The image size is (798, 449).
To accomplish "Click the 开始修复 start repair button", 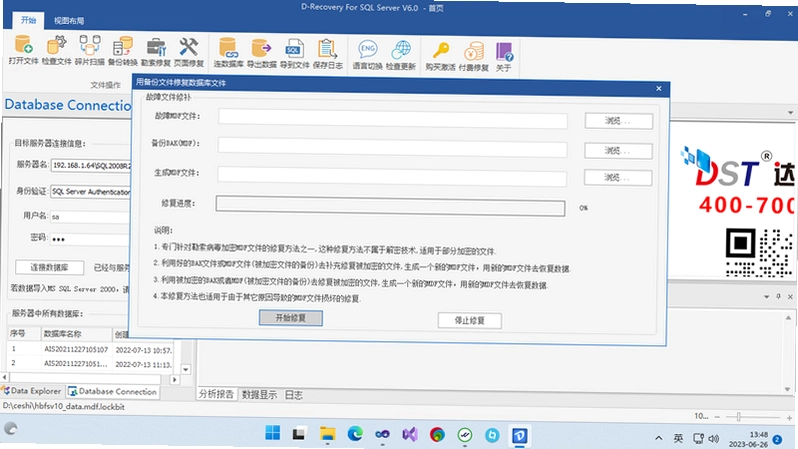I will click(x=291, y=318).
